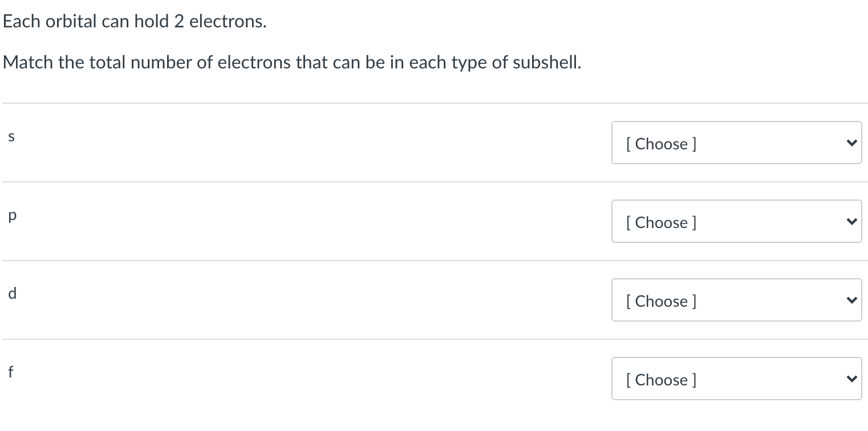This screenshot has width=868, height=431.
Task: Click inside the s answer selection box
Action: (713, 144)
